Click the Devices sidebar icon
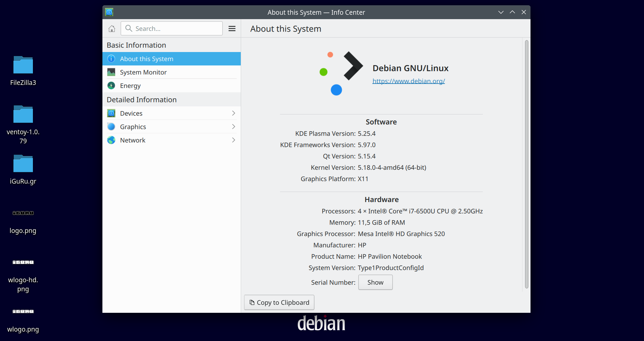 (111, 113)
